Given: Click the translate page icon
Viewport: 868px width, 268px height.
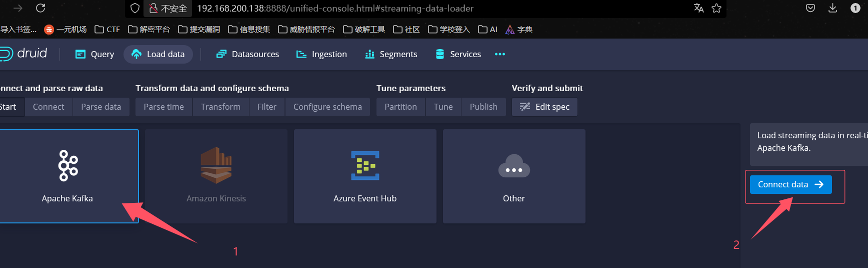Looking at the screenshot, I should click(x=698, y=8).
